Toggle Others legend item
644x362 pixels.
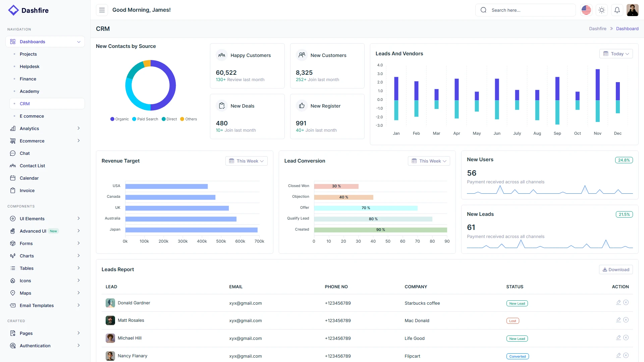(x=189, y=119)
